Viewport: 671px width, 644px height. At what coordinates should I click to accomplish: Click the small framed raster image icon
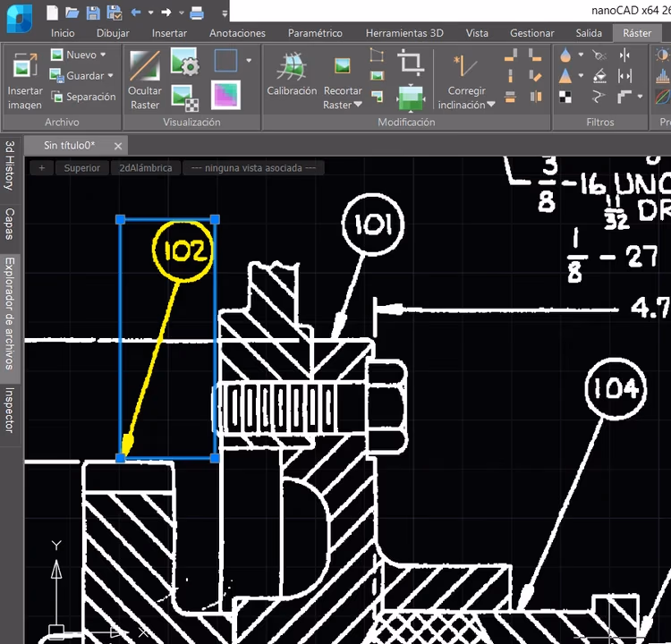pos(377,76)
